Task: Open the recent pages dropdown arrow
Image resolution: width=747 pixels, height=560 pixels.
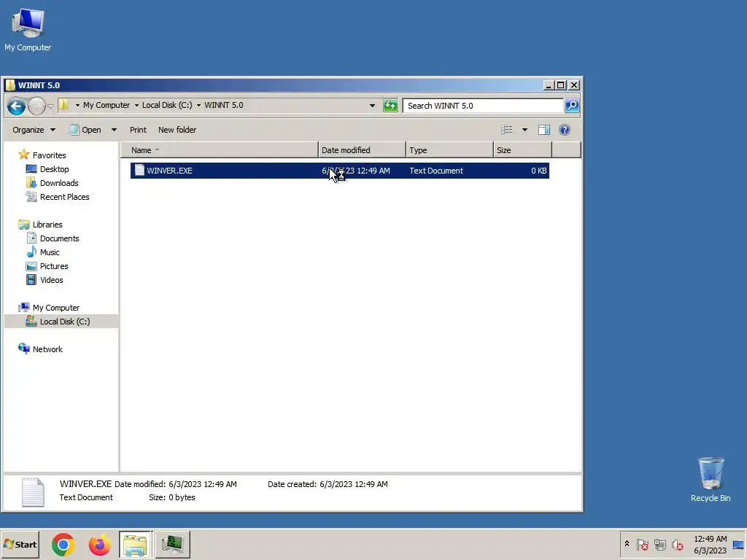Action: point(50,106)
